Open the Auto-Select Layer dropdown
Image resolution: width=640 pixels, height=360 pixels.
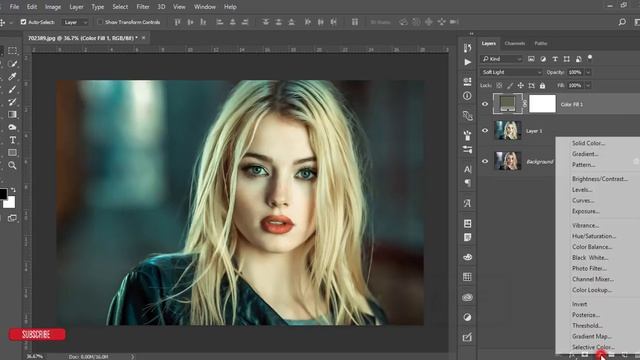point(76,22)
